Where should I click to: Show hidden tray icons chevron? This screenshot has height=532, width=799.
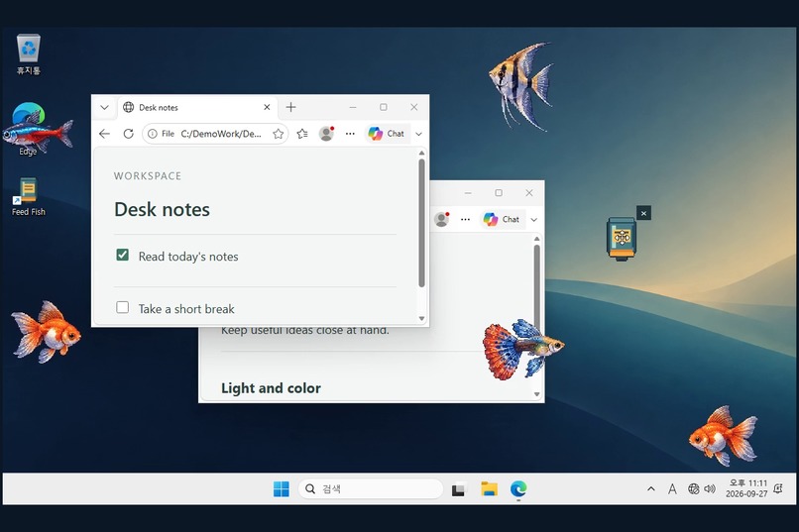pyautogui.click(x=650, y=489)
